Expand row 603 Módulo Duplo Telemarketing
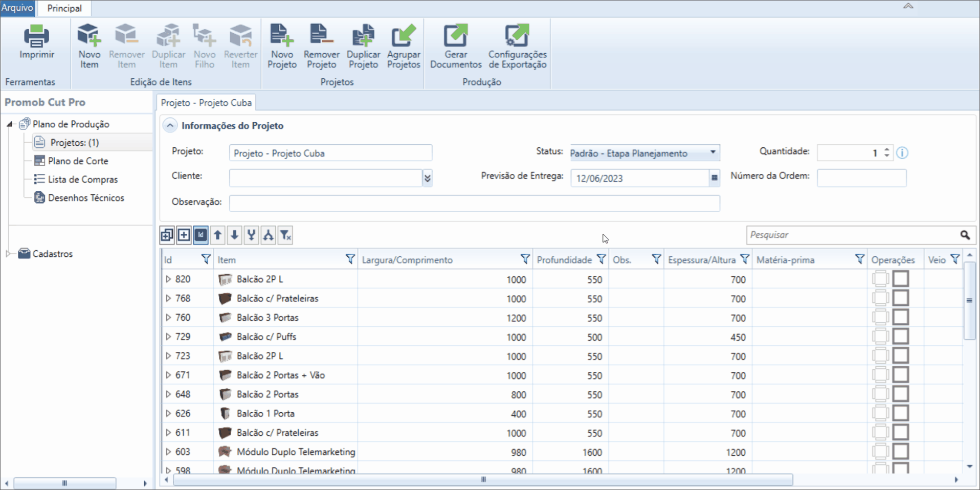The height and width of the screenshot is (490, 980). [x=168, y=452]
